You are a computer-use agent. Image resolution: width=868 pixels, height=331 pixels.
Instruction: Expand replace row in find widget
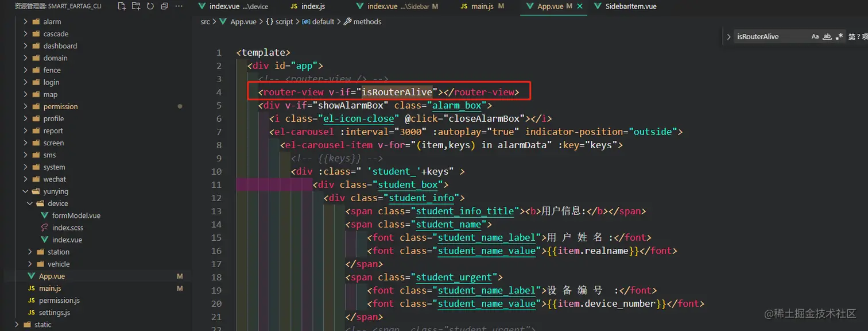728,36
